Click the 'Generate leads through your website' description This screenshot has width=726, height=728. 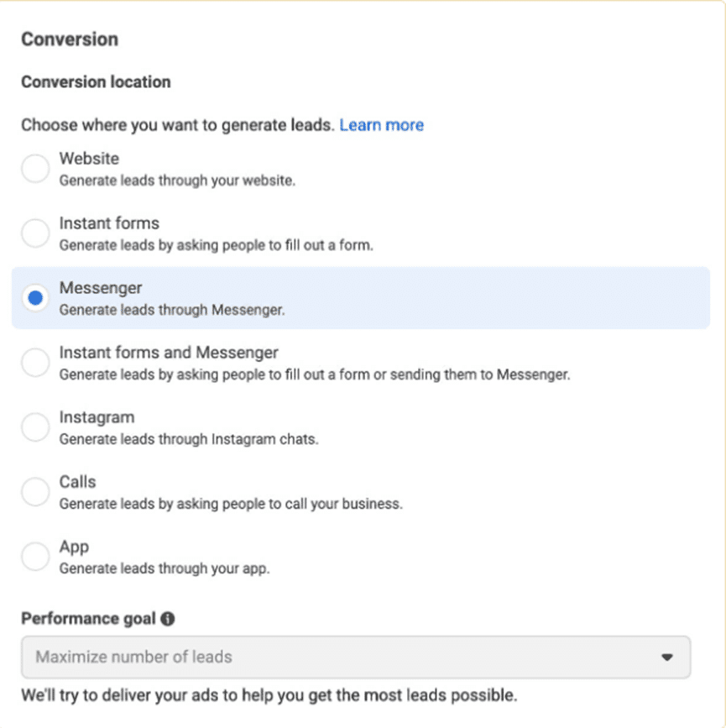[177, 181]
